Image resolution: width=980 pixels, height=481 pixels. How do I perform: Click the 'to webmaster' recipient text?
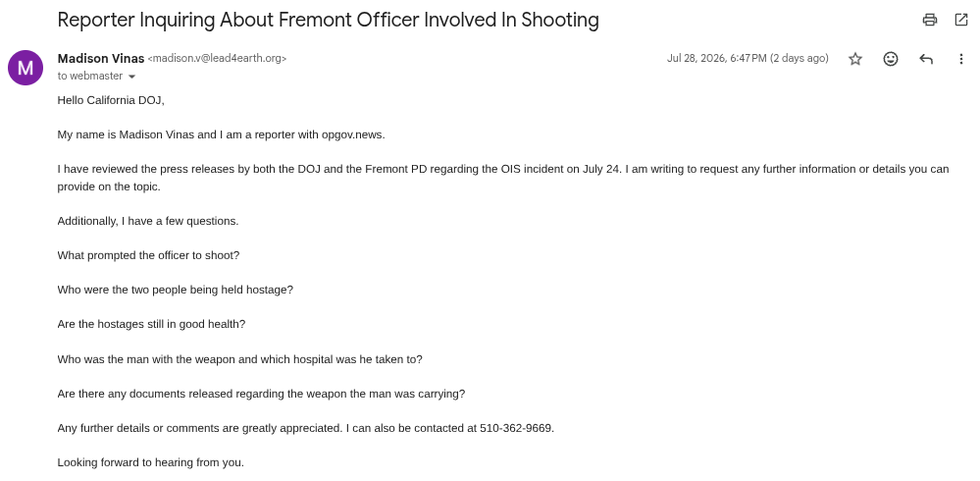(x=90, y=76)
